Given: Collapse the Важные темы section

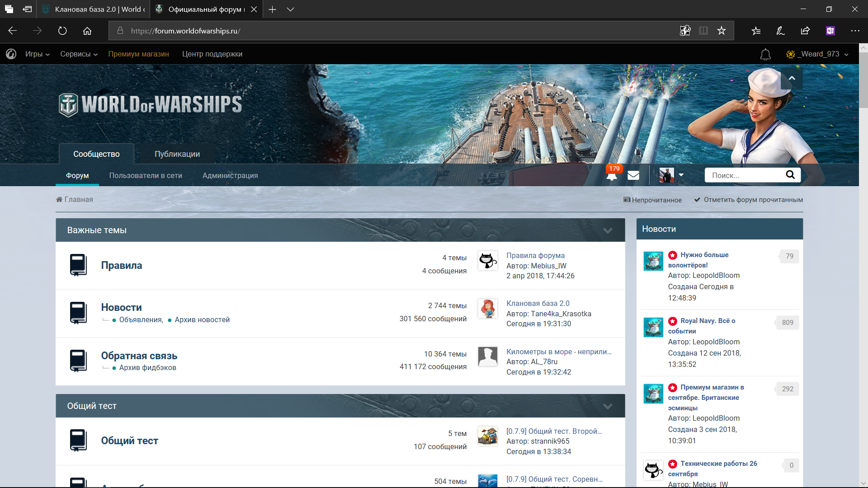Looking at the screenshot, I should coord(608,230).
